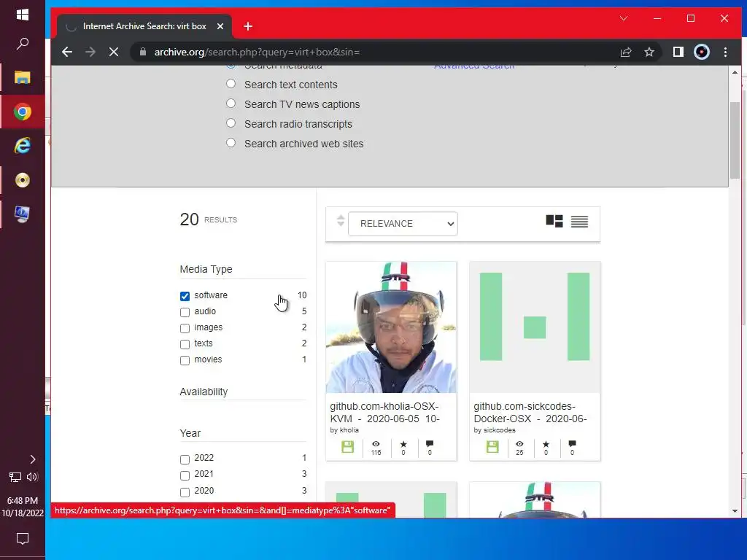The width and height of the screenshot is (747, 560).
Task: Click the remote desktop taskbar icon
Action: tap(23, 214)
